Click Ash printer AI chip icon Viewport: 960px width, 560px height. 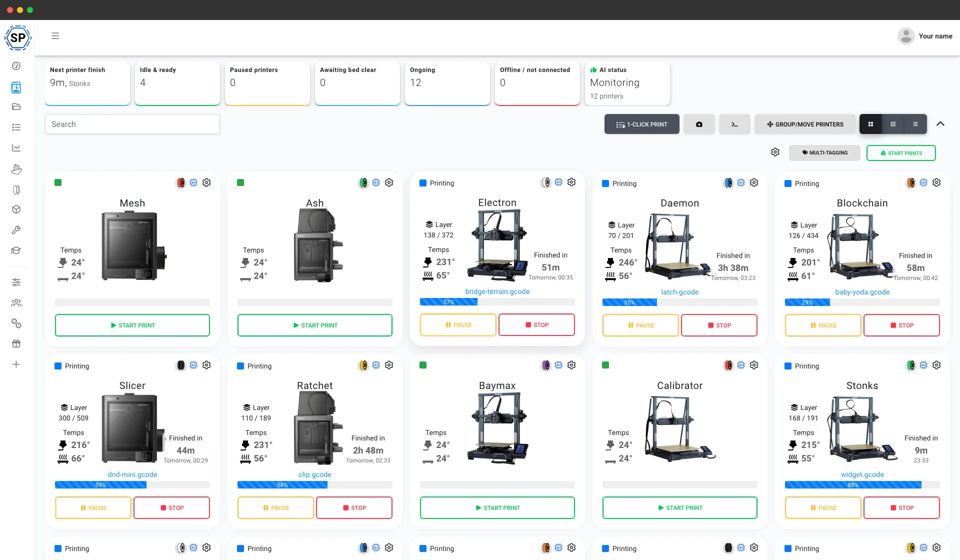coord(376,182)
